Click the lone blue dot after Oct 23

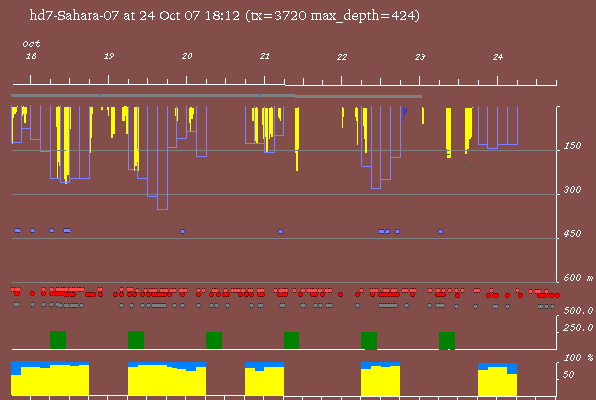coord(441,232)
